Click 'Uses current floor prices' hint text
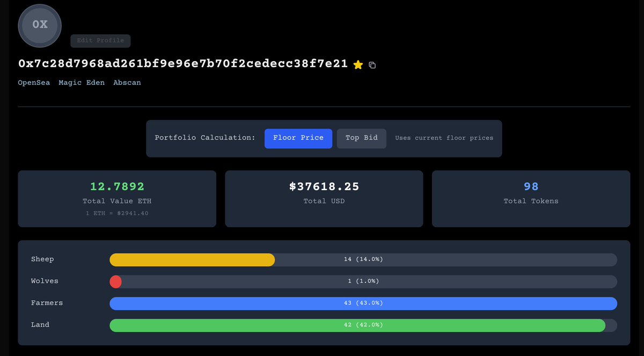 [444, 138]
